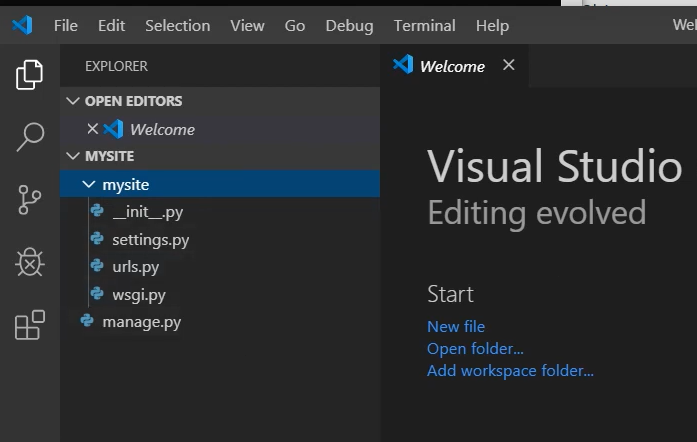
Task: Close the Welcome editor tab
Action: pyautogui.click(x=509, y=65)
